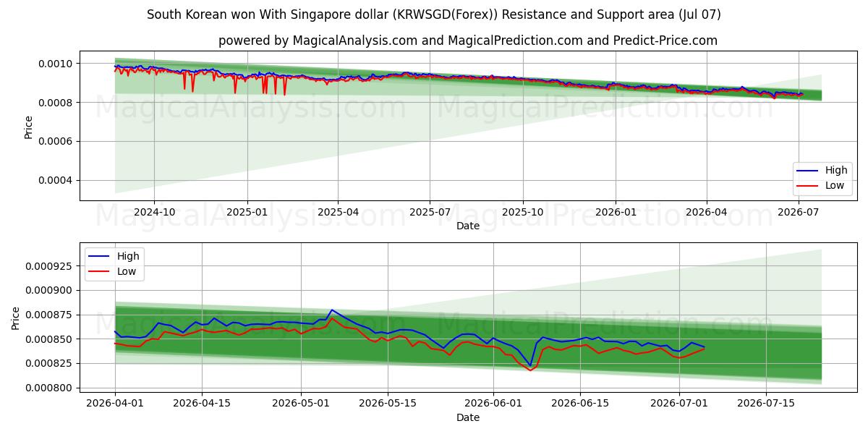Click 'High' in the bottom chart legend
Image resolution: width=868 pixels, height=434 pixels.
pyautogui.click(x=128, y=256)
